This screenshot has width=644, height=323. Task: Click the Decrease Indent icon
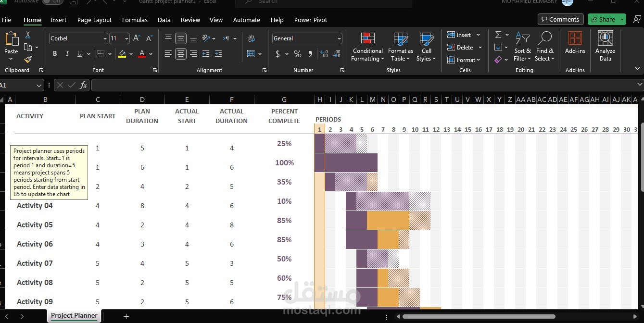(x=206, y=54)
